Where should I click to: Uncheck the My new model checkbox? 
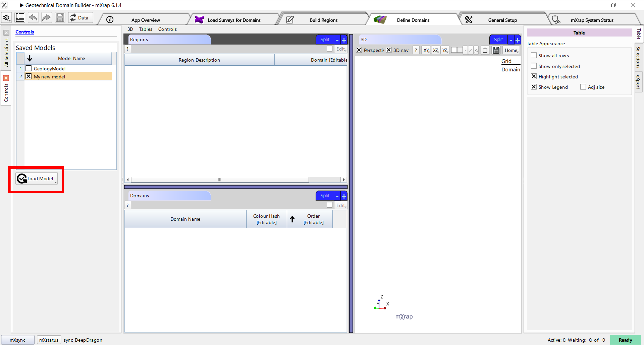(29, 76)
